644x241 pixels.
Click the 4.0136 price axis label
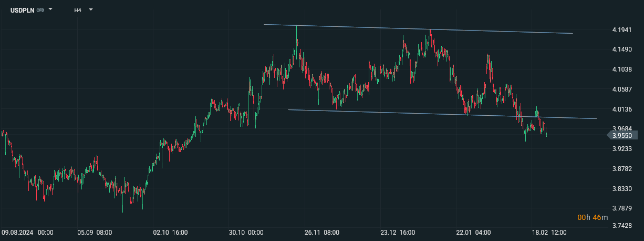[x=622, y=109]
